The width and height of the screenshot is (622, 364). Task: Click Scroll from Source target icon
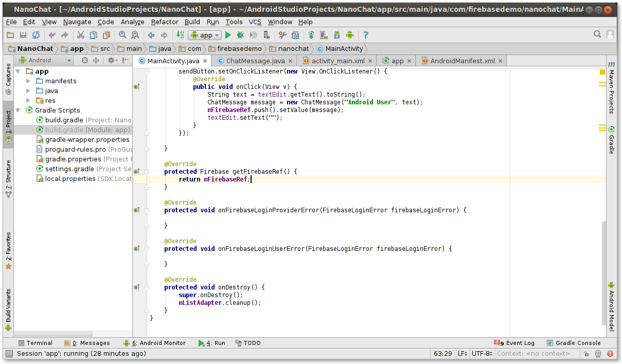coord(85,60)
